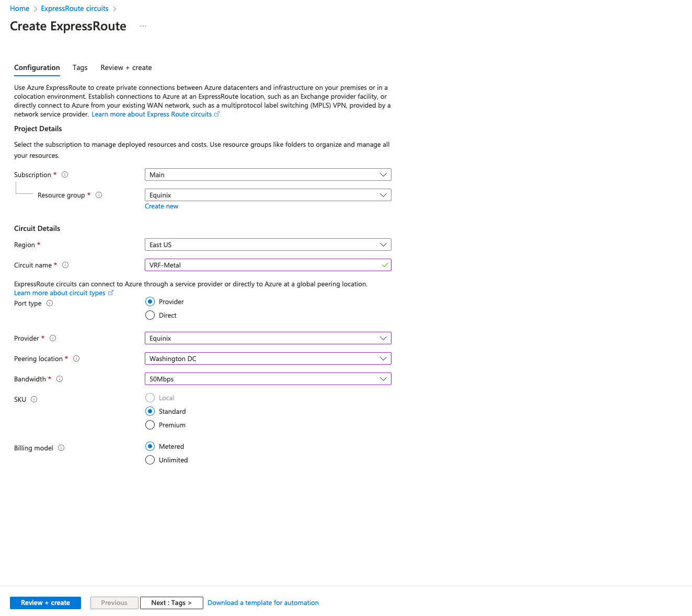The width and height of the screenshot is (692, 616).
Task: Click Create new resource group link
Action: coord(162,206)
